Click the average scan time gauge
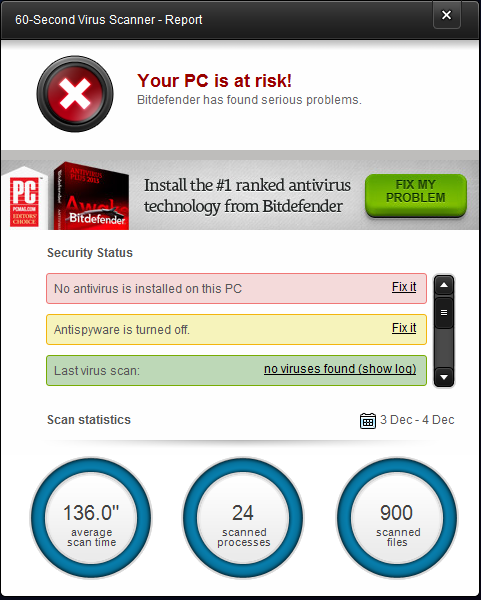 point(91,518)
